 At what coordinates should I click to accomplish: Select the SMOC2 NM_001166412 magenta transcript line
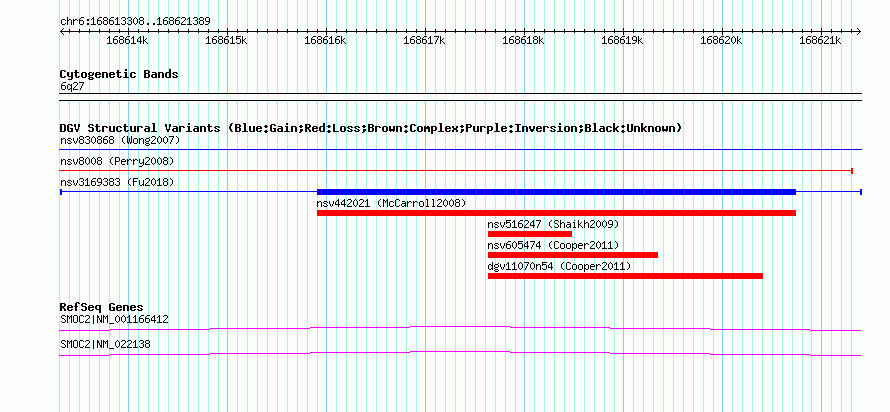460,329
